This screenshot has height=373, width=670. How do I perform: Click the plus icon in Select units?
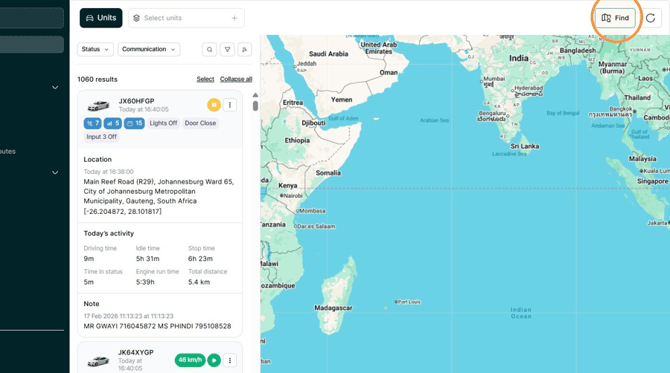pos(234,18)
